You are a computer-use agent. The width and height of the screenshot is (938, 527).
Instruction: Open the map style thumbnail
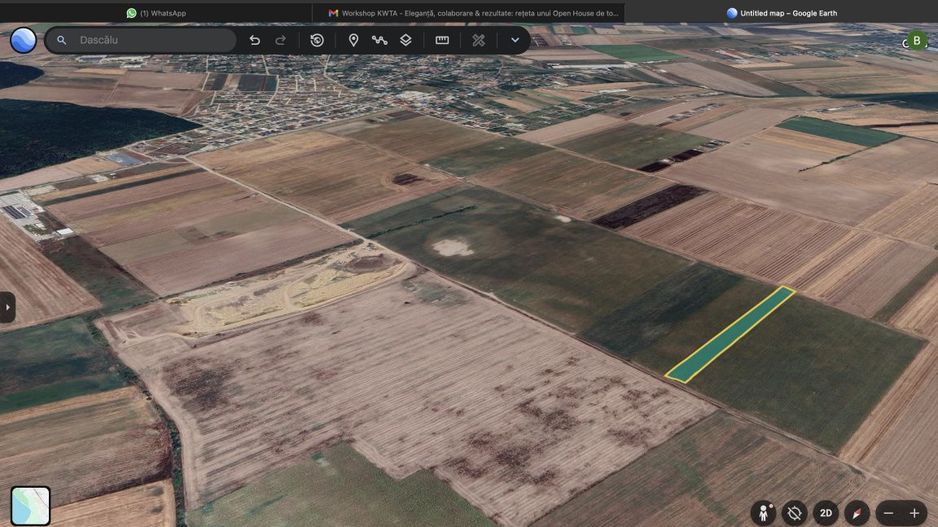[31, 505]
